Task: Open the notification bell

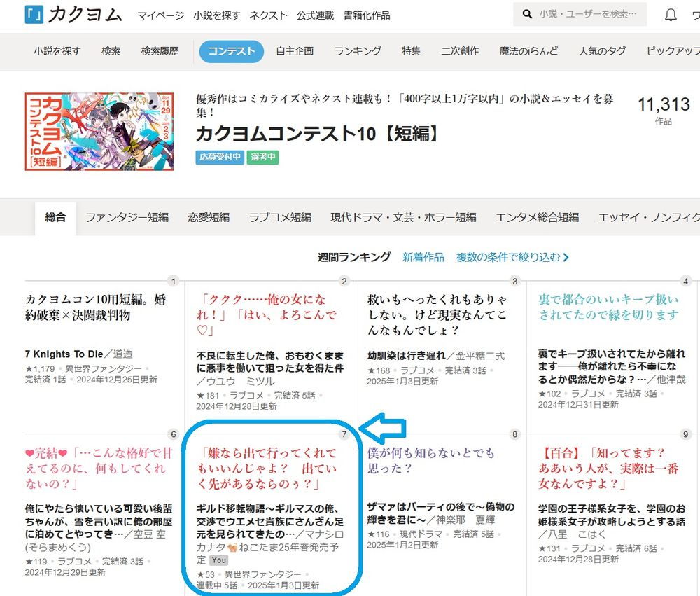Action: pos(671,15)
